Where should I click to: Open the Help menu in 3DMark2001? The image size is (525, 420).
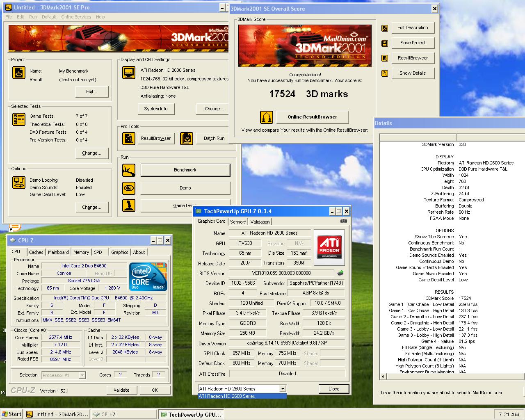[x=100, y=17]
